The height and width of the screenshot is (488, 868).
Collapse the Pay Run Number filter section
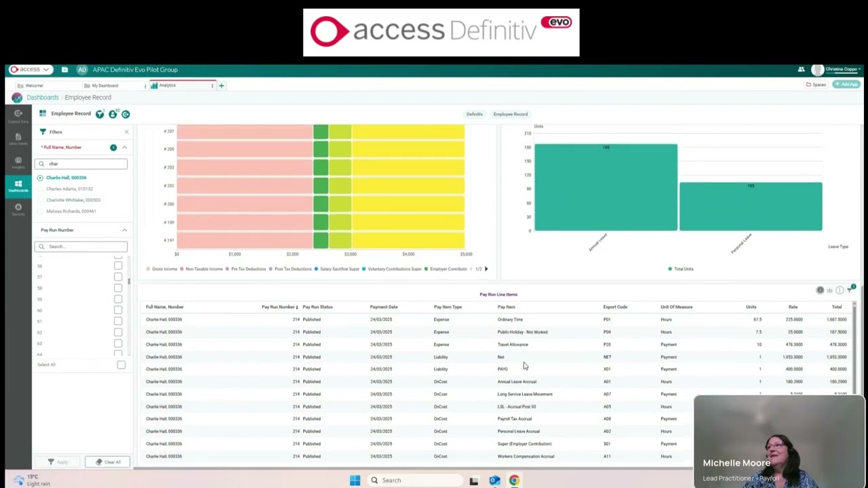coord(124,230)
